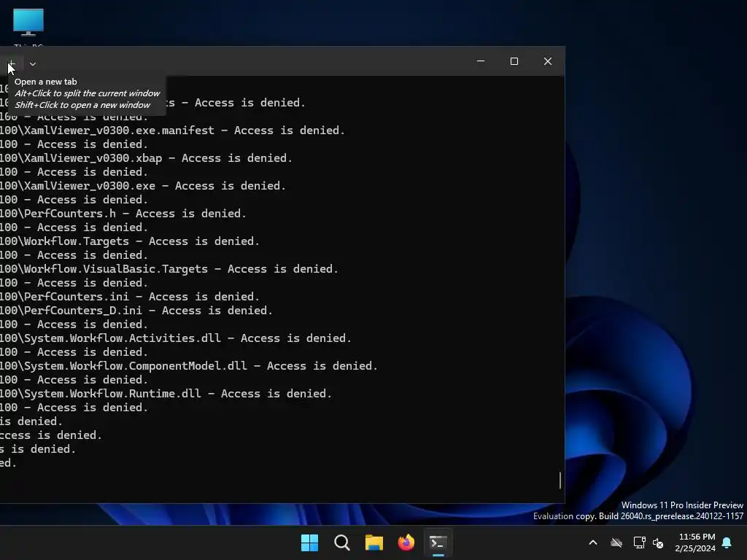Image resolution: width=747 pixels, height=560 pixels.
Task: Open a new terminal tab with plus button
Action: pos(11,63)
